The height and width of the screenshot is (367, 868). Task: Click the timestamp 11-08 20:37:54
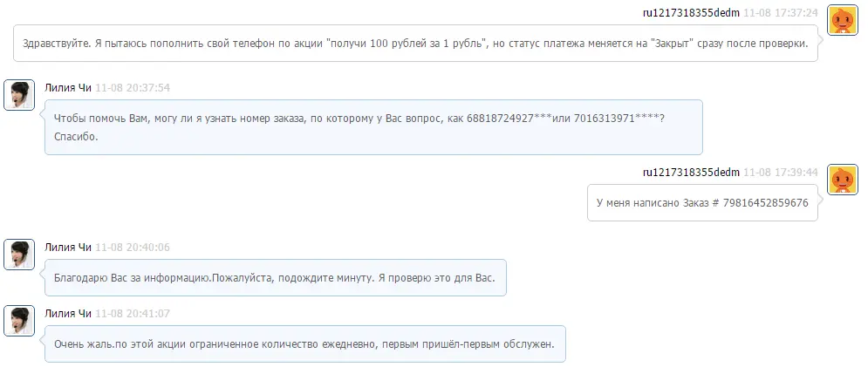click(133, 88)
